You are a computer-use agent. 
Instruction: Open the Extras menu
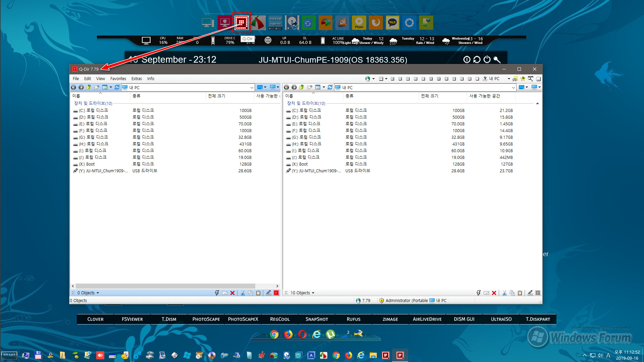point(137,79)
